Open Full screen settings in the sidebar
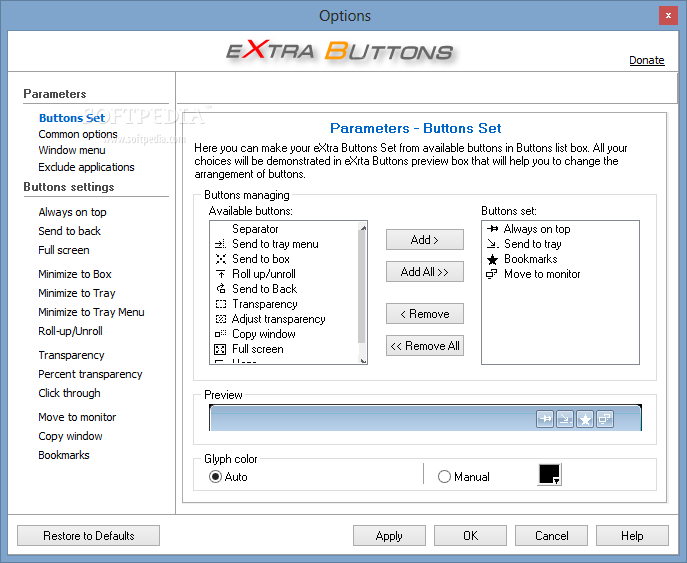The image size is (687, 563). (x=64, y=250)
